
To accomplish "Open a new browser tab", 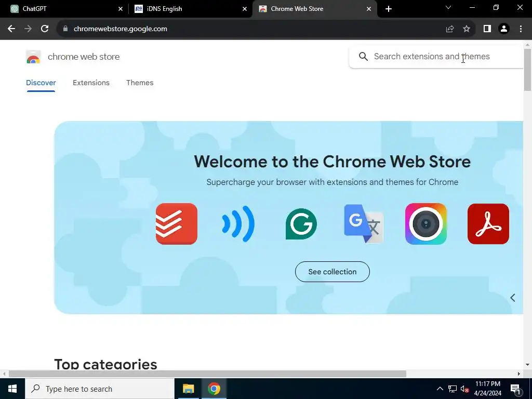I will [x=389, y=9].
